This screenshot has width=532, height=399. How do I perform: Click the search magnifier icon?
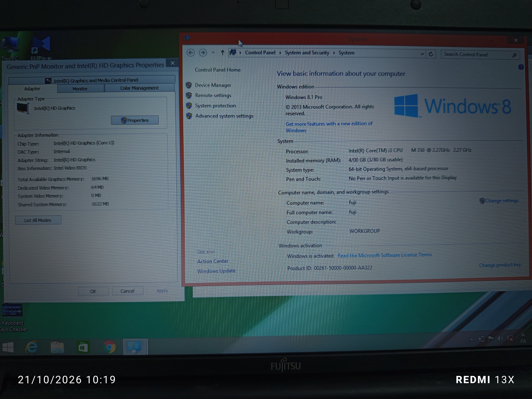[x=514, y=55]
